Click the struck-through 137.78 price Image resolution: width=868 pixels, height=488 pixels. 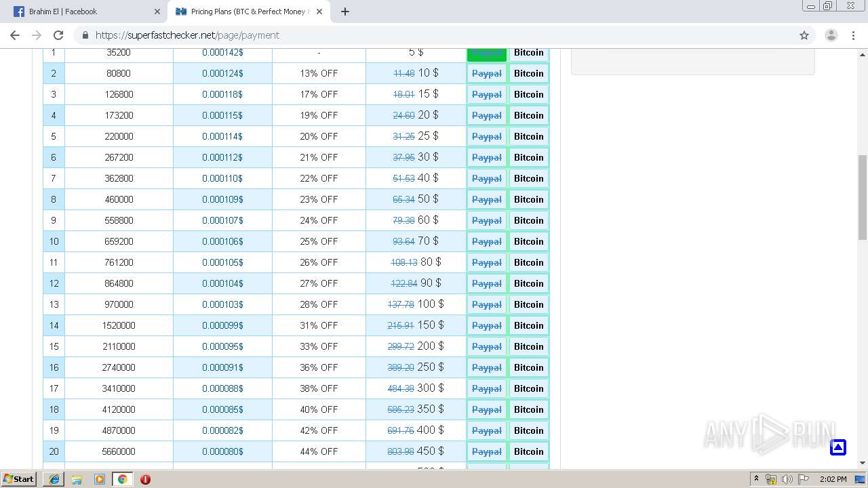(x=401, y=304)
